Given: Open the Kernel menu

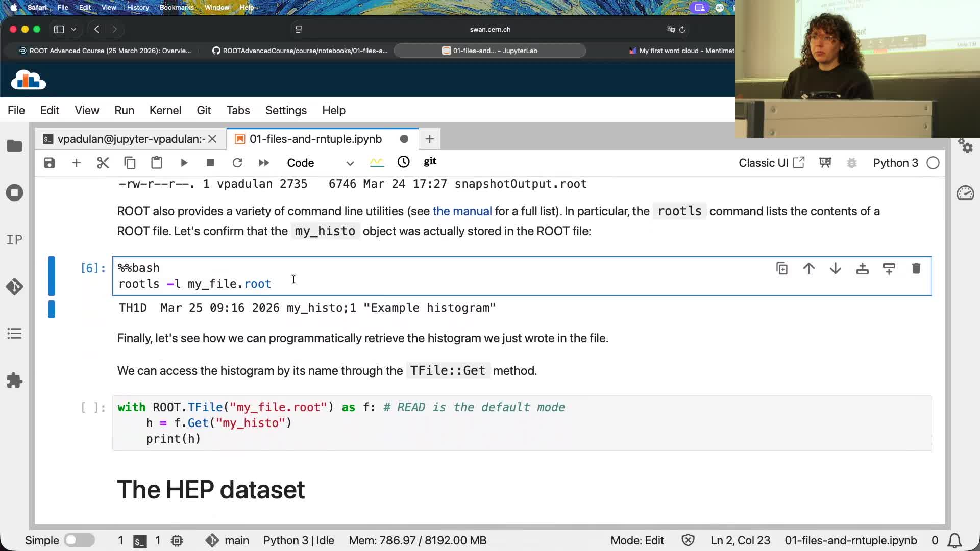Looking at the screenshot, I should pyautogui.click(x=165, y=110).
